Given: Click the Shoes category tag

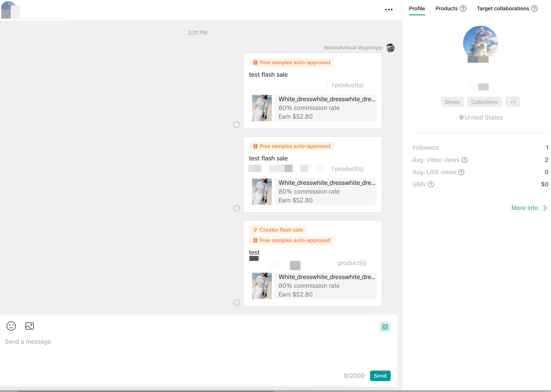Looking at the screenshot, I should (x=452, y=102).
